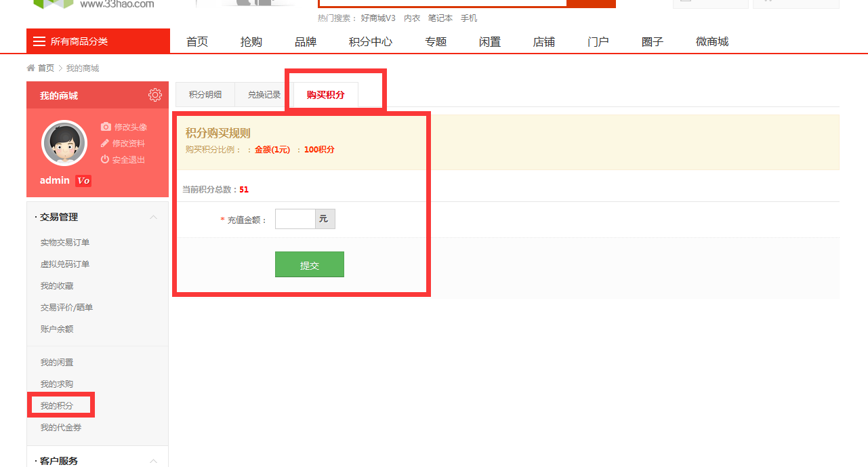This screenshot has width=868, height=467.
Task: Click the 我的商城 breadcrumb link
Action: coord(83,68)
